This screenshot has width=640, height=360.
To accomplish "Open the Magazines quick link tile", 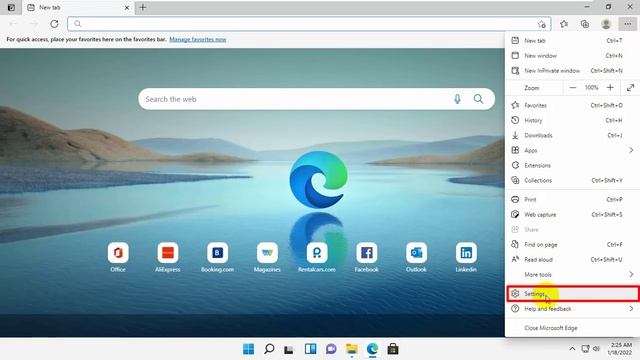I will (x=267, y=253).
